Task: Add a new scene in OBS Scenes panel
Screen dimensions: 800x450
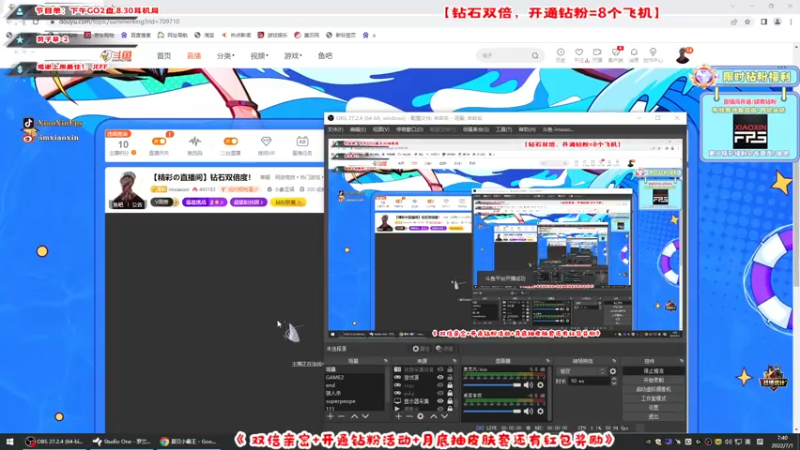Action: [x=330, y=416]
